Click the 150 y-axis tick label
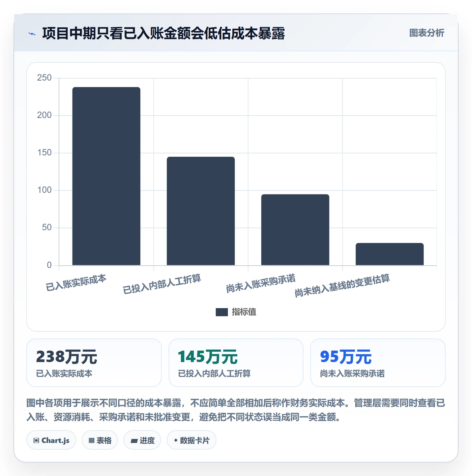The height and width of the screenshot is (476, 472). coord(45,153)
